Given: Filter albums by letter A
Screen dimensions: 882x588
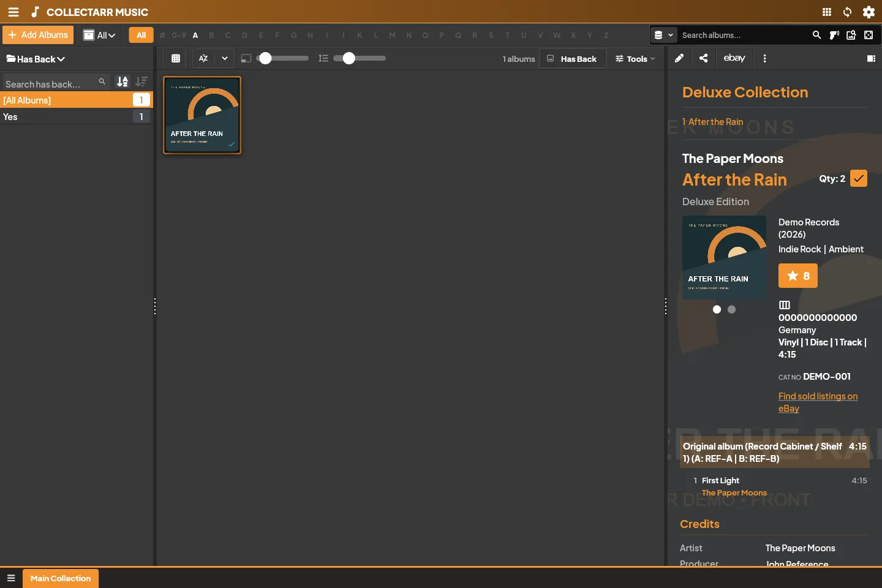Looking at the screenshot, I should pos(195,36).
